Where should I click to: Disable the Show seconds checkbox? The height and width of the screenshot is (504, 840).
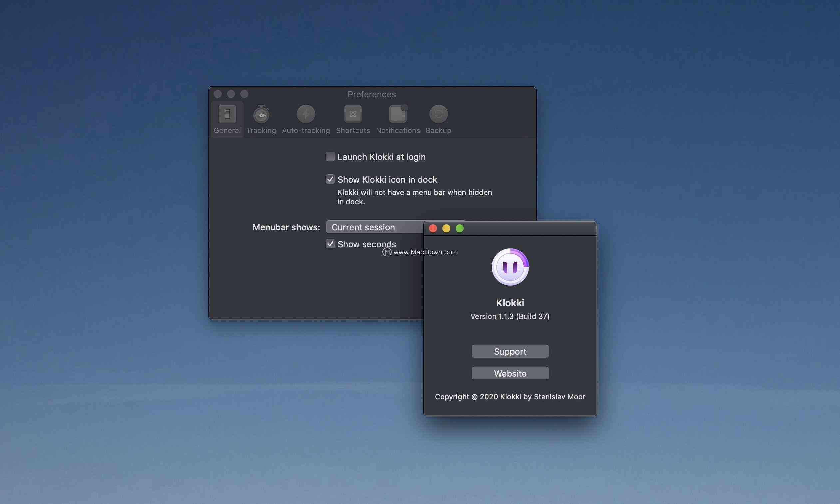(330, 244)
